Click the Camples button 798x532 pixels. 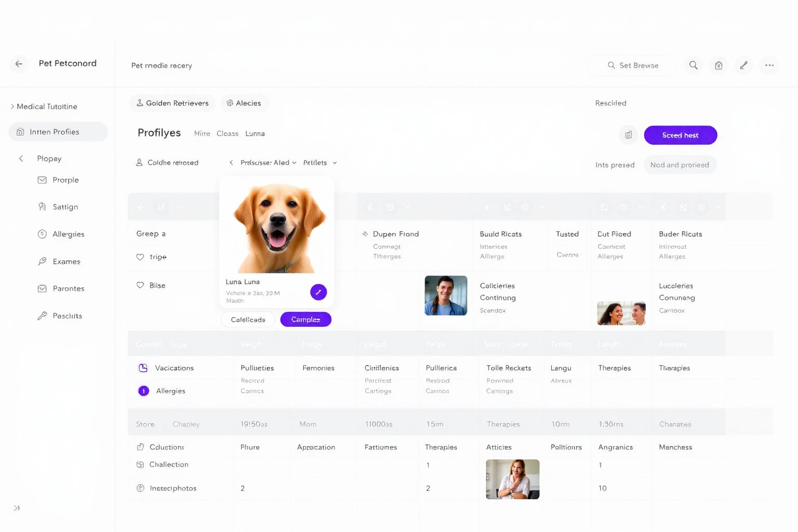(305, 320)
